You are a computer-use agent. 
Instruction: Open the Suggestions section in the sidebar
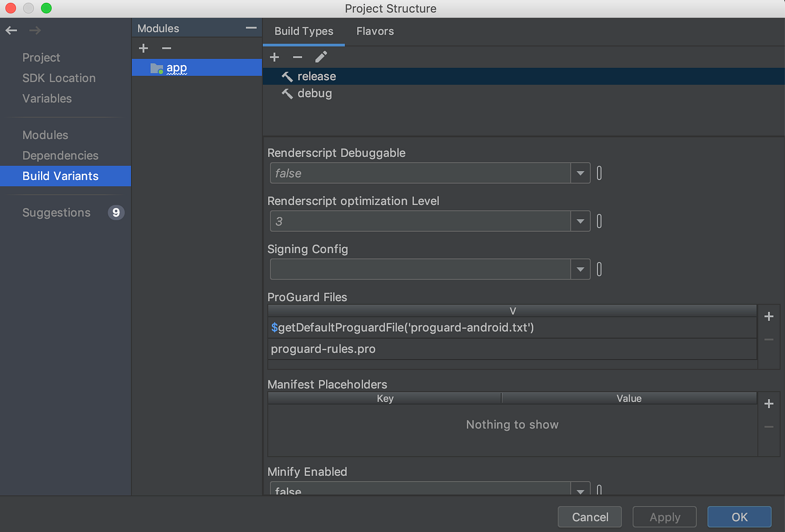tap(56, 212)
